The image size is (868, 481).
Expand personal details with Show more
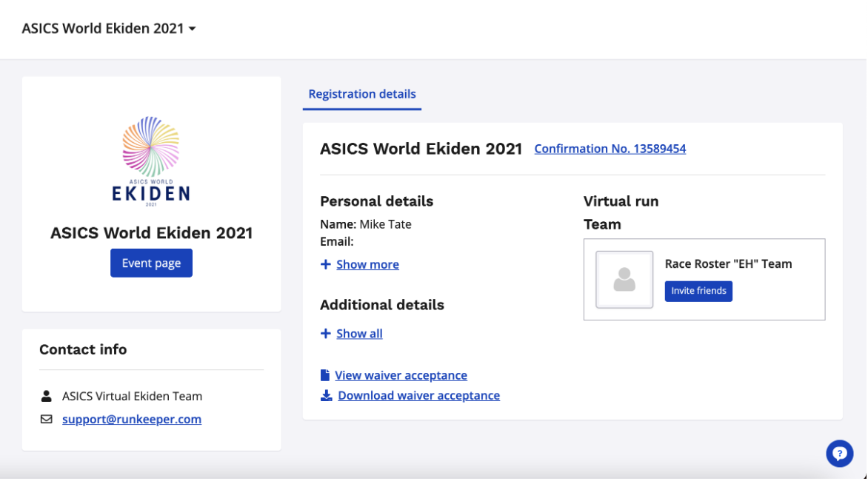[367, 265]
